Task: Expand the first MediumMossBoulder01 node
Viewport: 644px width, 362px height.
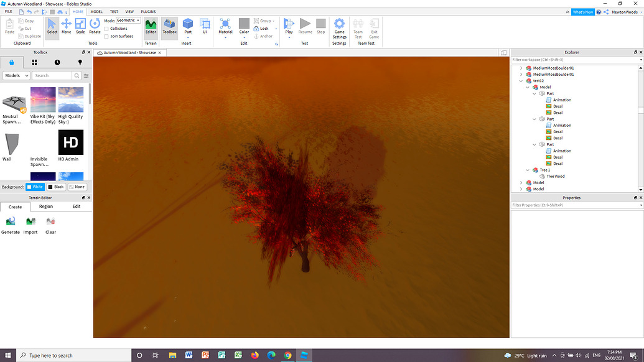Action: pyautogui.click(x=521, y=68)
